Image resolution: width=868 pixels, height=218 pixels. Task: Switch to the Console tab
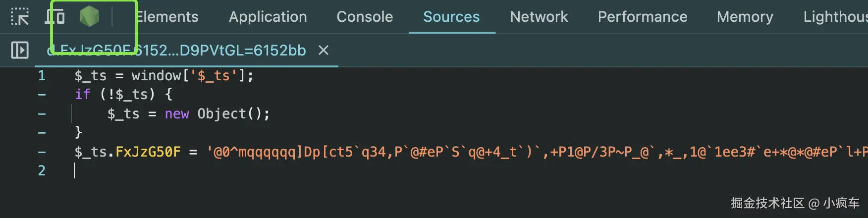click(x=365, y=17)
